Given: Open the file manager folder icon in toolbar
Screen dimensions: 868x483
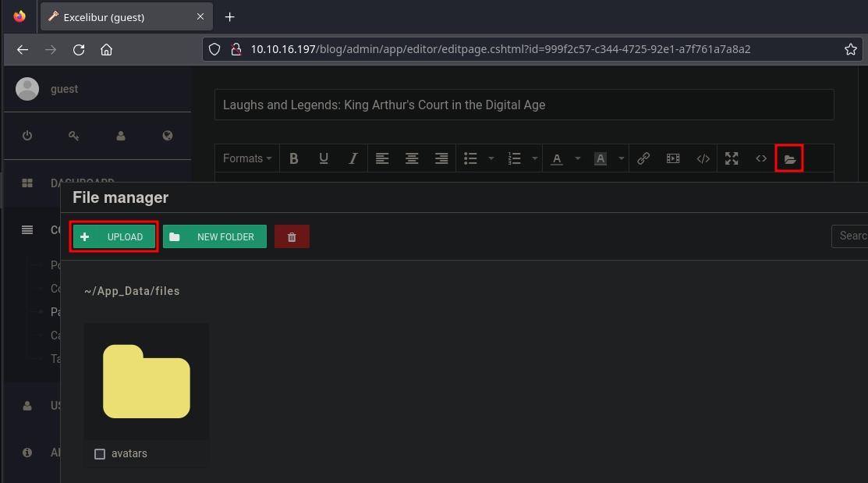Looking at the screenshot, I should click(789, 158).
